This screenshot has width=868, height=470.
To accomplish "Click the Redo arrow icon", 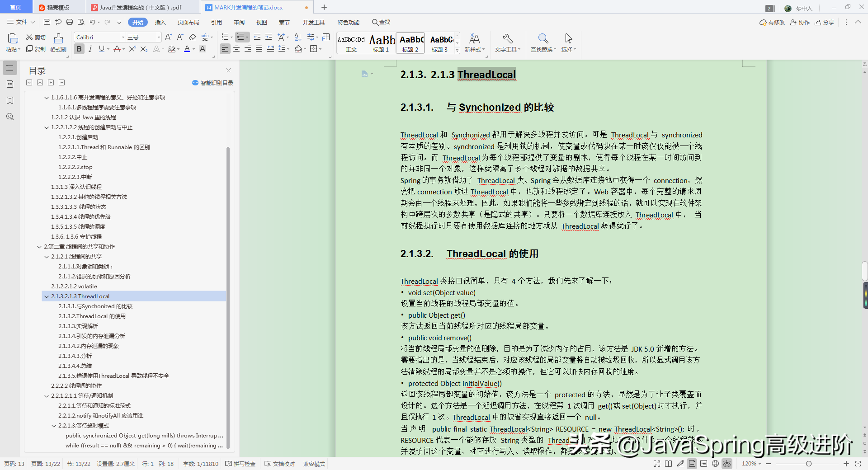I will click(x=107, y=22).
